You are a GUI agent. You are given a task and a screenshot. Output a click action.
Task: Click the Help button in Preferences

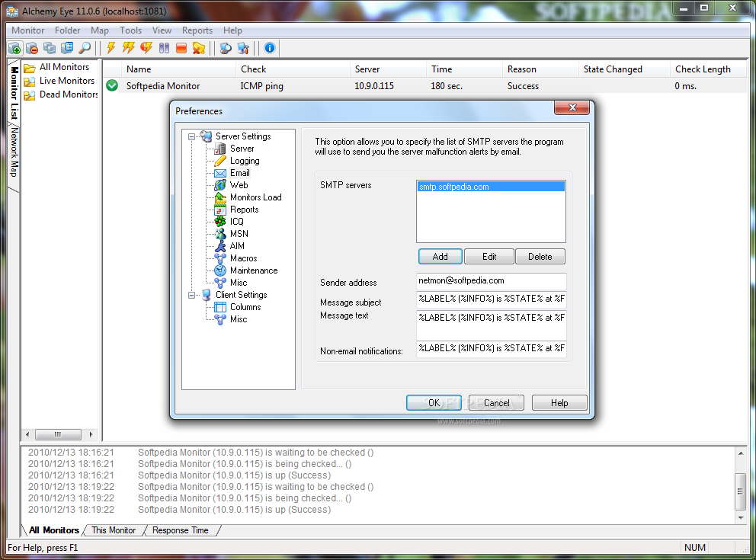pos(559,403)
